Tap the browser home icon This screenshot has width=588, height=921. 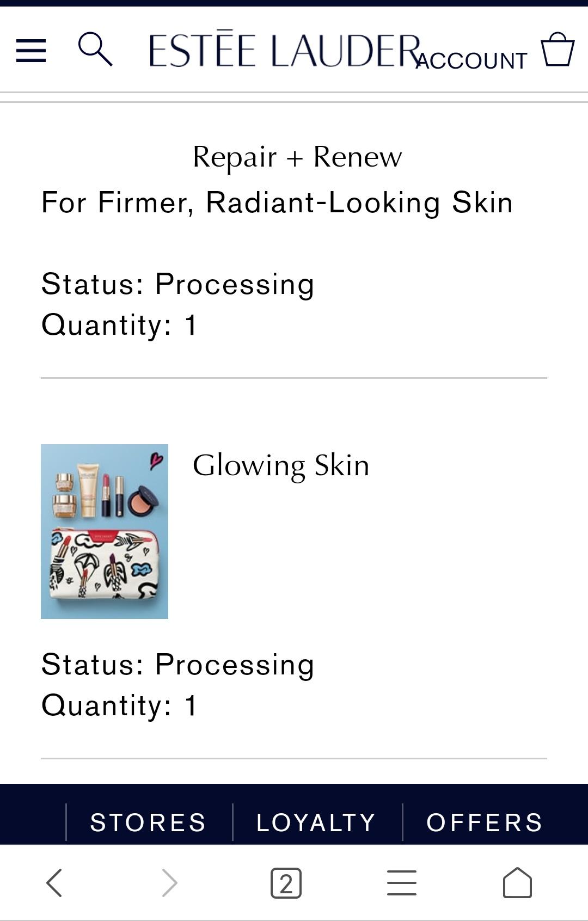point(517,882)
